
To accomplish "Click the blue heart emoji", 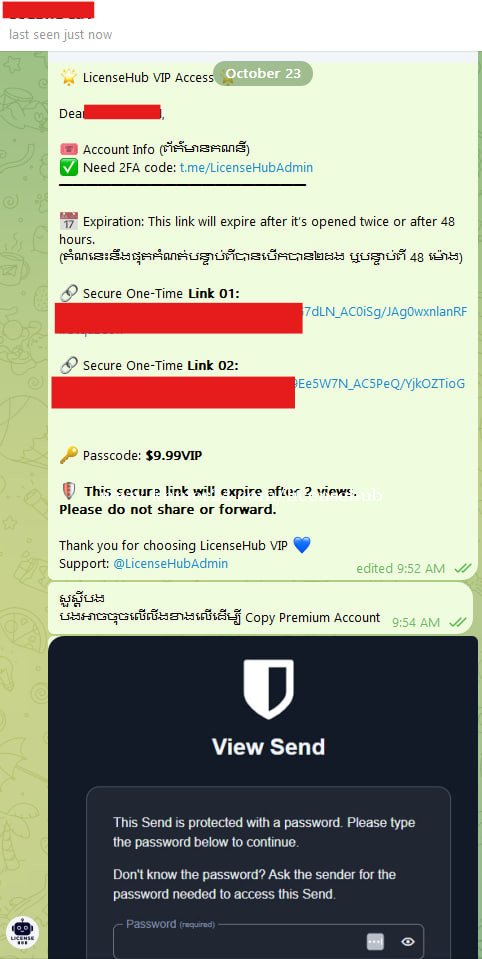I will click(x=302, y=545).
